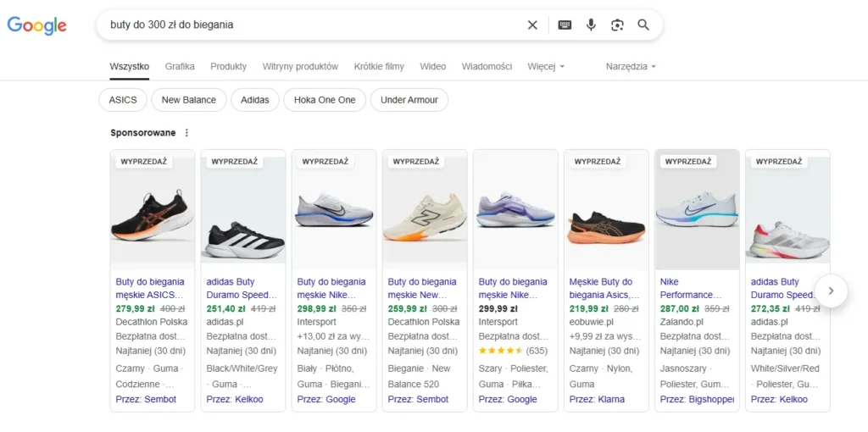The height and width of the screenshot is (432, 868).
Task: Open the on-screen keyboard input tool
Action: click(x=565, y=25)
